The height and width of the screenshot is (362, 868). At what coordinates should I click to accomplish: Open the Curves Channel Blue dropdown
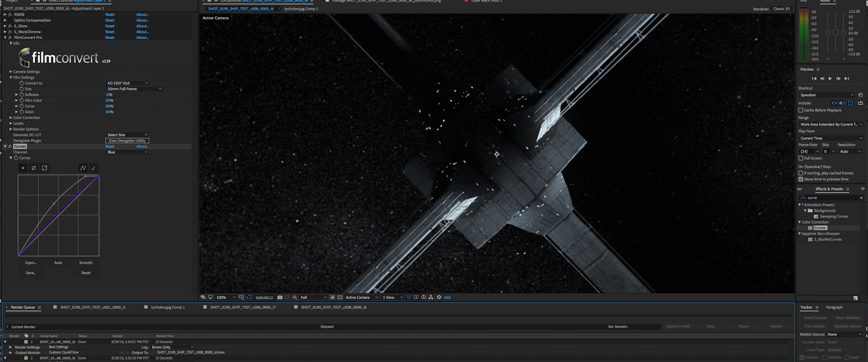tap(127, 152)
